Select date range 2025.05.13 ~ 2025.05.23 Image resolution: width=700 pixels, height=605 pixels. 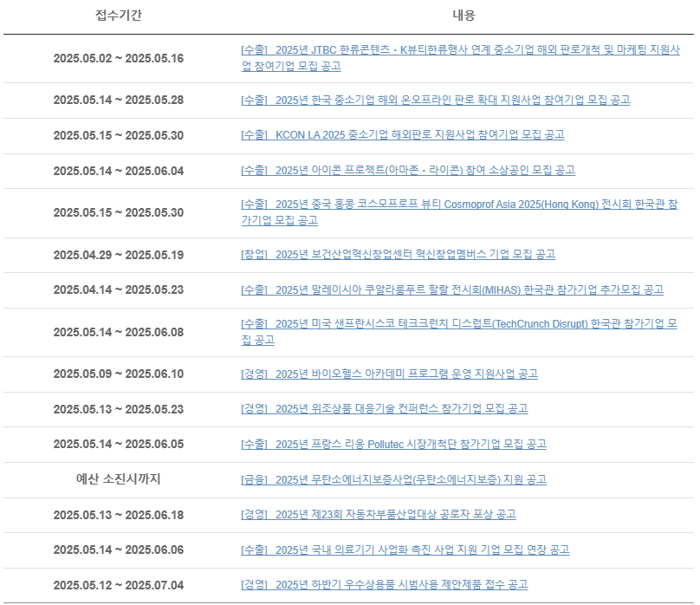tap(119, 409)
